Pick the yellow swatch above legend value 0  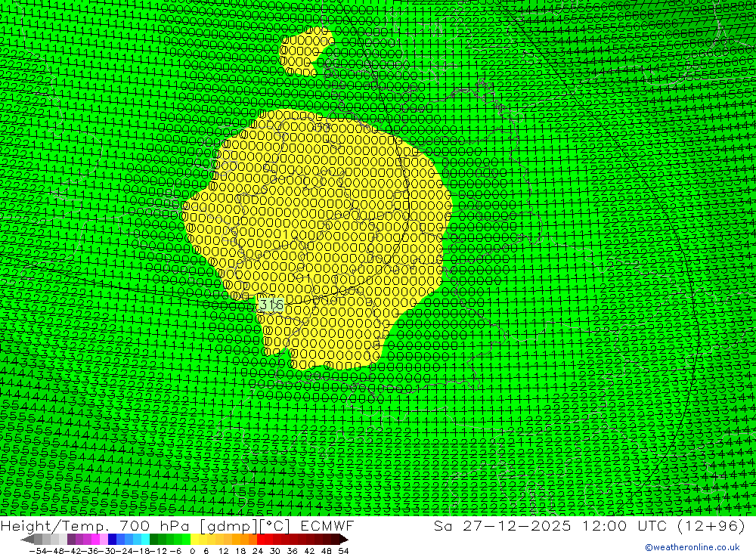pos(195,540)
